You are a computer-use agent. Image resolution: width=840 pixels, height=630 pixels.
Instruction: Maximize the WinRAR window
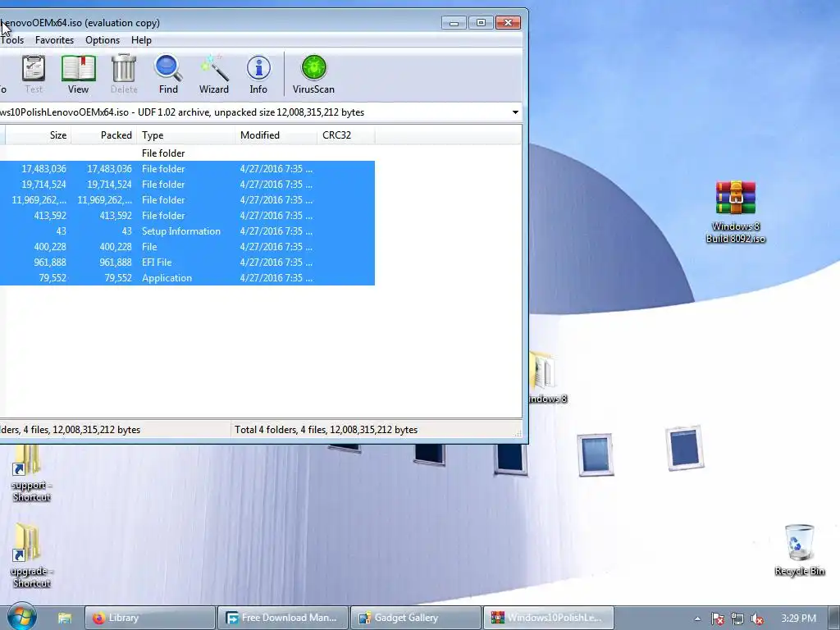coord(481,22)
